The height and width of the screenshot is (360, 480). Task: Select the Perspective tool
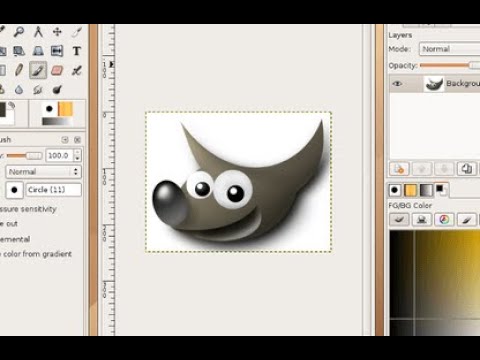pos(38,51)
